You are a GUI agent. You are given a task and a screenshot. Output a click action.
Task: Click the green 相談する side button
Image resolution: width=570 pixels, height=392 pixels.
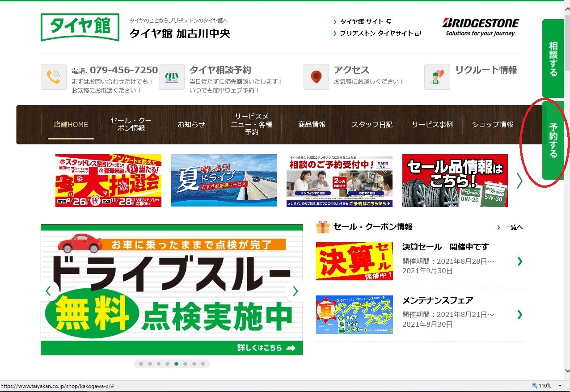coord(553,59)
